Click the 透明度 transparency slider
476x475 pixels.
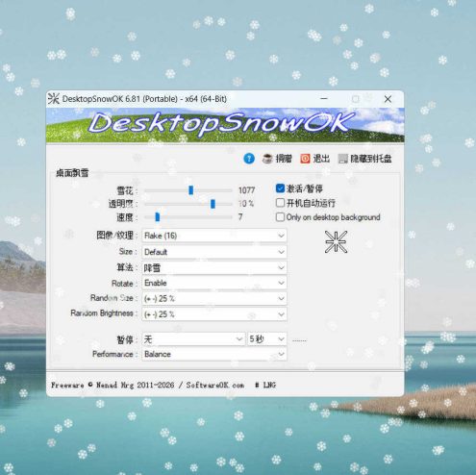[x=188, y=204]
